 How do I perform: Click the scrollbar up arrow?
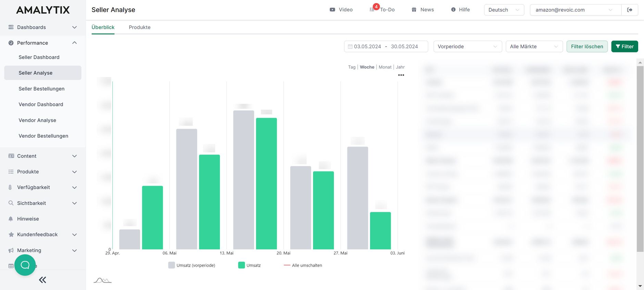(x=640, y=62)
